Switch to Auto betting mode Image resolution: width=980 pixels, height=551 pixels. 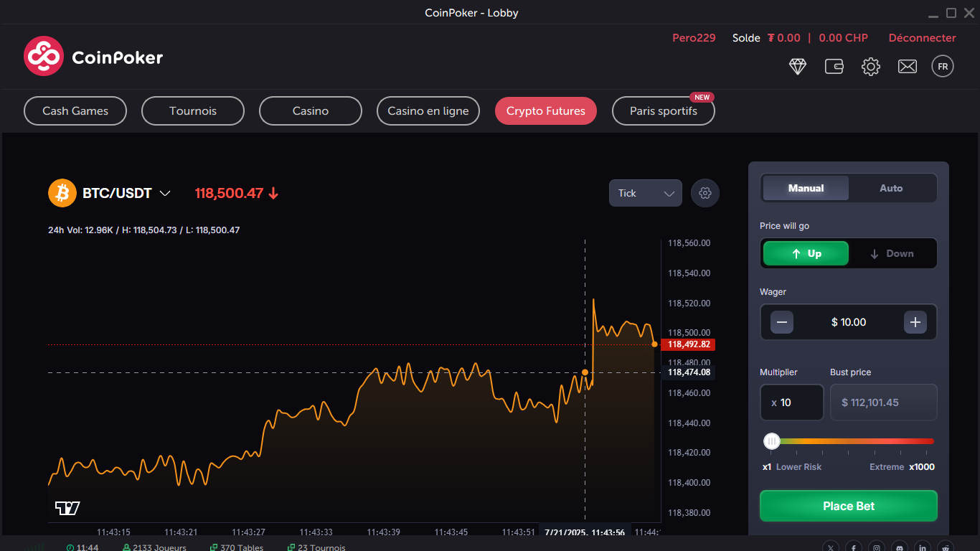point(892,187)
